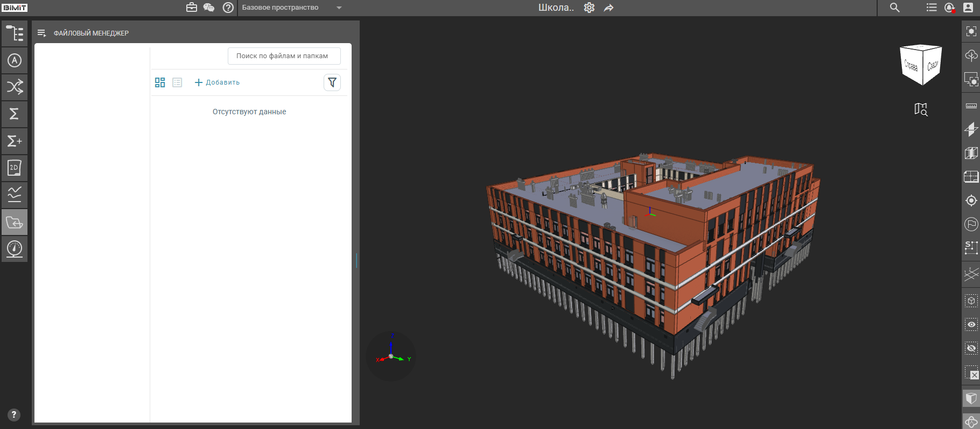Toggle the eye visibility tool
The height and width of the screenshot is (429, 980).
tap(971, 324)
